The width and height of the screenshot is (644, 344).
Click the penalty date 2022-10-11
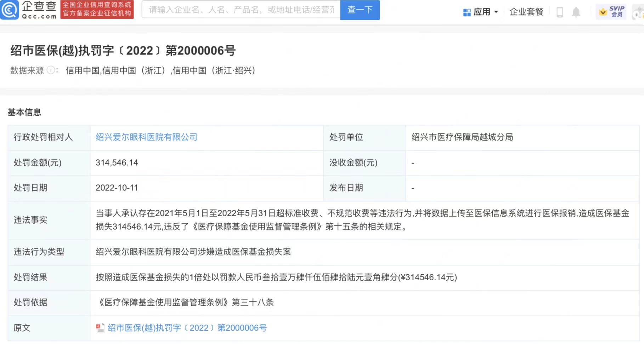point(117,188)
